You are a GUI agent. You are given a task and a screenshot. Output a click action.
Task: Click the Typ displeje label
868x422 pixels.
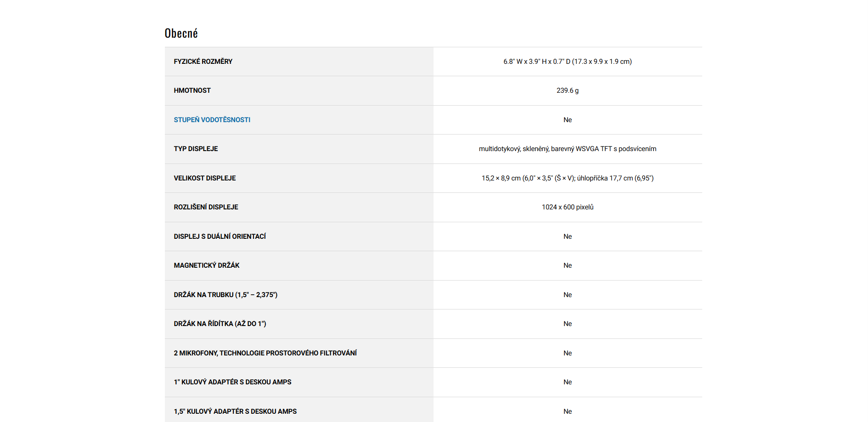pos(196,149)
